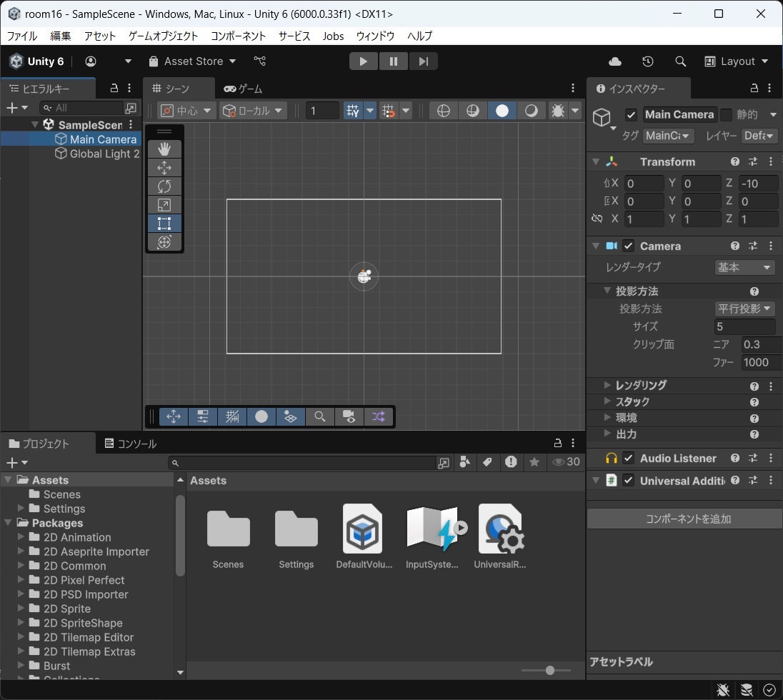The width and height of the screenshot is (783, 700).
Task: Open the cloud services icon
Action: tap(614, 61)
